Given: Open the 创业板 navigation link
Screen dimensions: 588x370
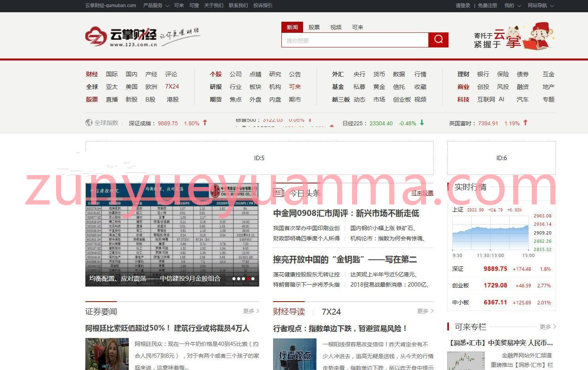Looking at the screenshot, I should pos(402,100).
